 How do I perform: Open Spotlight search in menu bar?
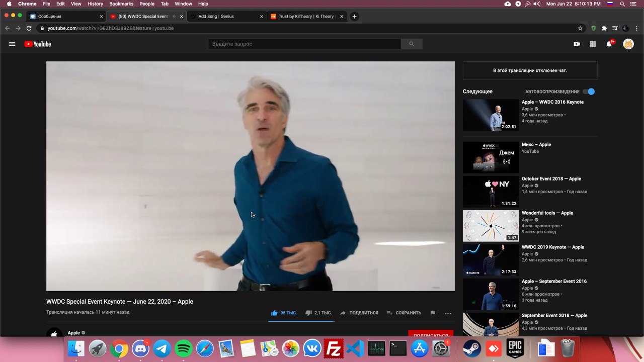pos(622,4)
